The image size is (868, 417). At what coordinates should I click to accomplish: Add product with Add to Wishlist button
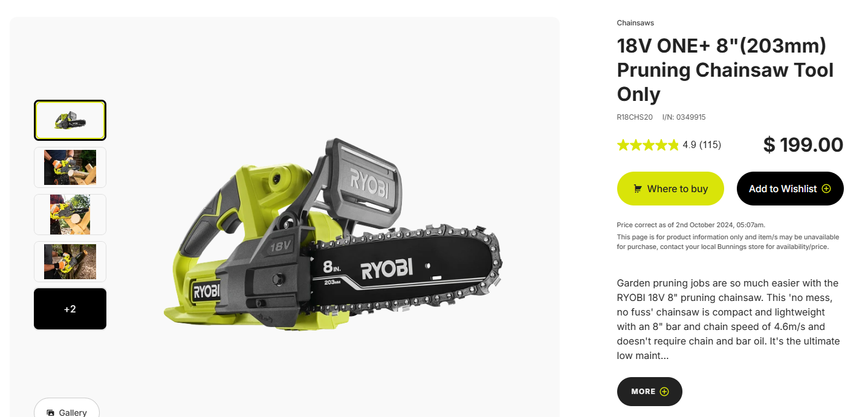point(790,189)
